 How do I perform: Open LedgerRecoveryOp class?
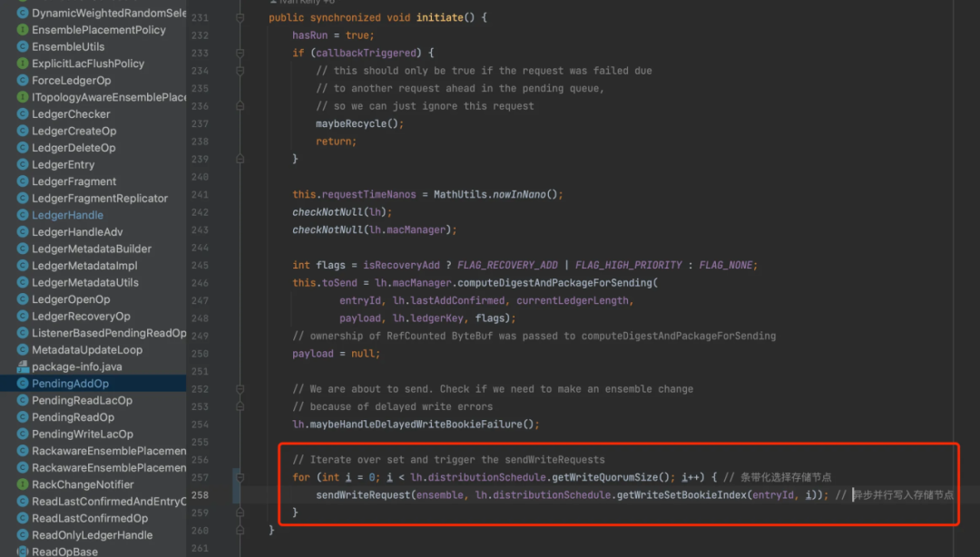[x=82, y=317]
